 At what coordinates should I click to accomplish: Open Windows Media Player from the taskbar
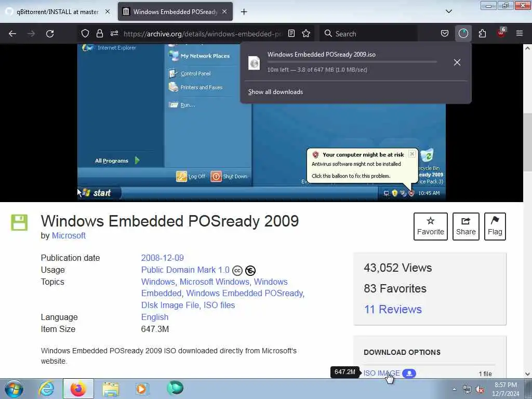click(x=142, y=389)
